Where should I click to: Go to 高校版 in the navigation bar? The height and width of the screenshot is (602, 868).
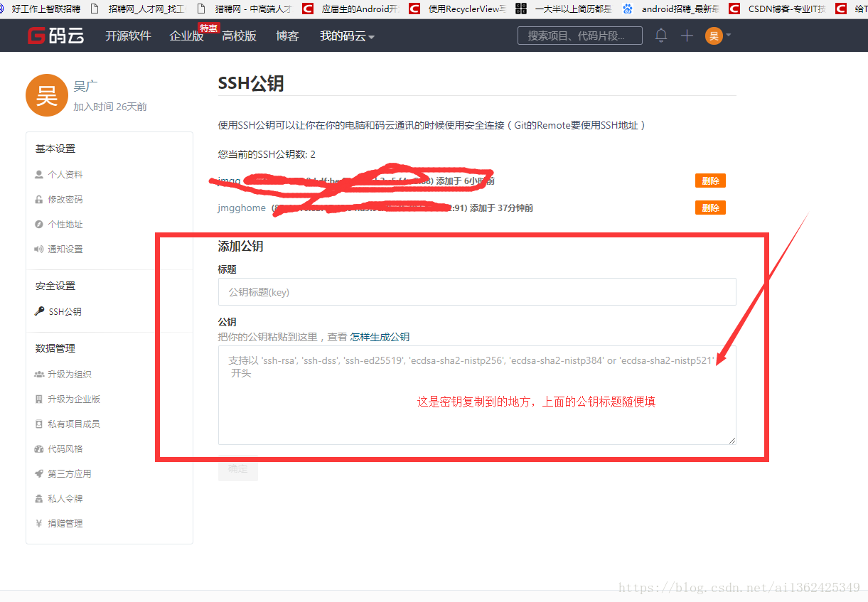[x=239, y=36]
